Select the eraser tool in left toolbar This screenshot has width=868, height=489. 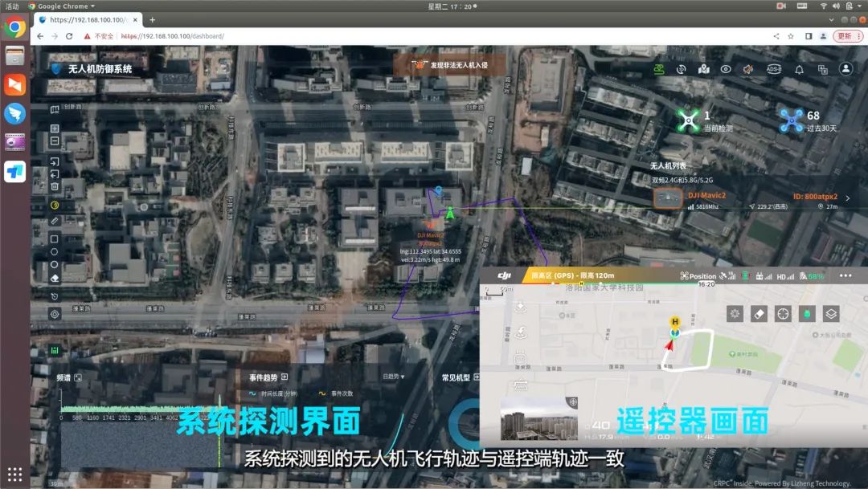coord(55,278)
